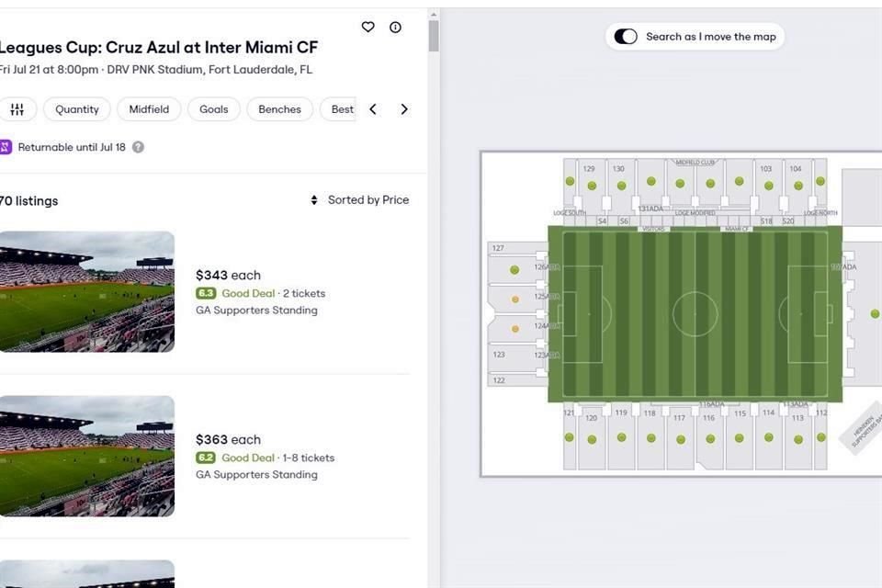Click the DRV PNK Stadium venue text
The image size is (882, 588).
coord(154,70)
